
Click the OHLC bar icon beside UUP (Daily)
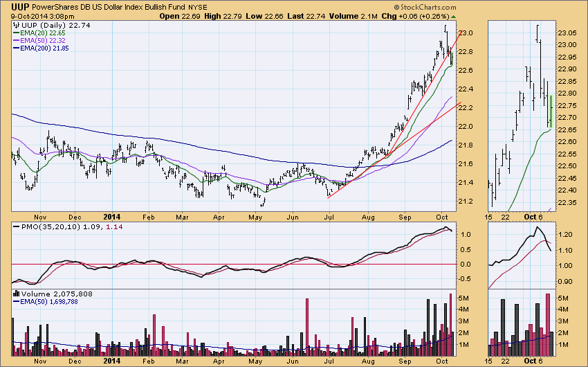16,25
